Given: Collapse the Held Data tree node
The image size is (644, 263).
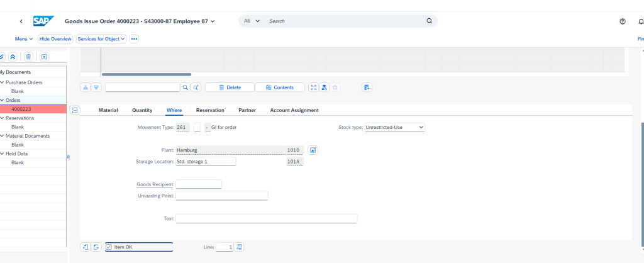Looking at the screenshot, I should [x=2, y=154].
